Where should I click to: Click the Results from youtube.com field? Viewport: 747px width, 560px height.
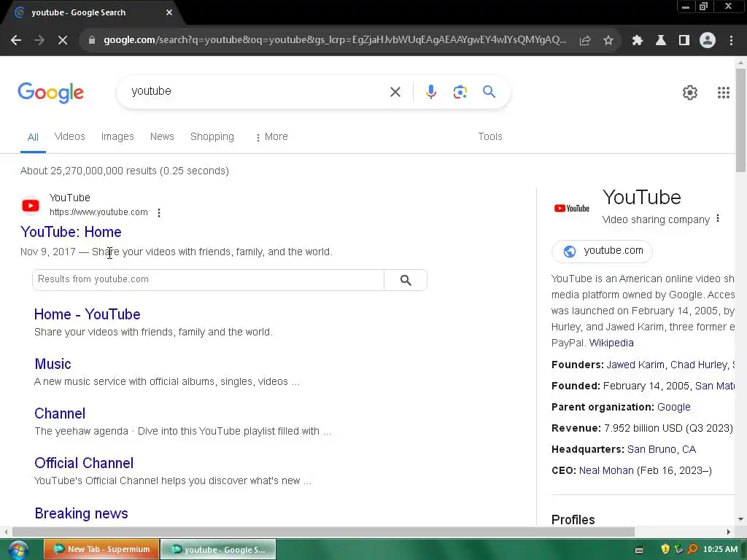coord(208,279)
